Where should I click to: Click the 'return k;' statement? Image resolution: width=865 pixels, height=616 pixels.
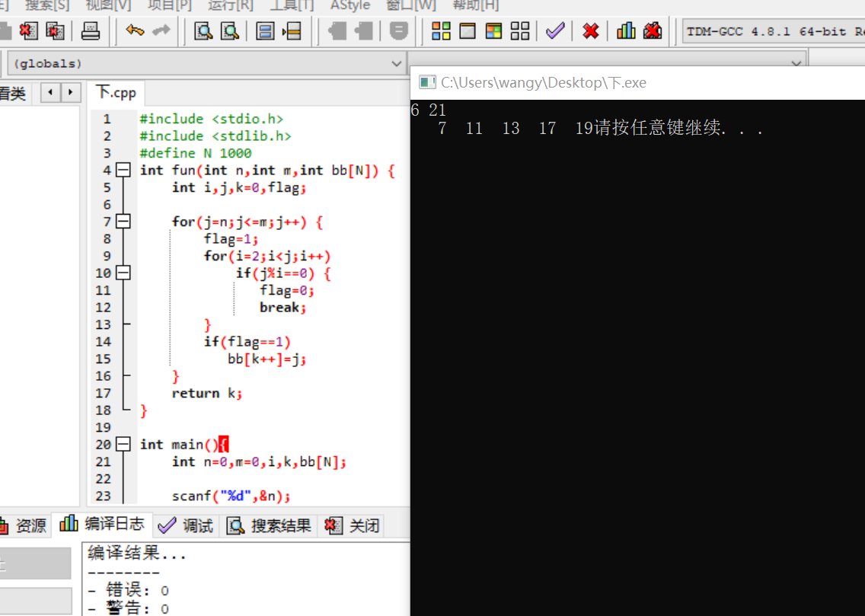click(207, 393)
